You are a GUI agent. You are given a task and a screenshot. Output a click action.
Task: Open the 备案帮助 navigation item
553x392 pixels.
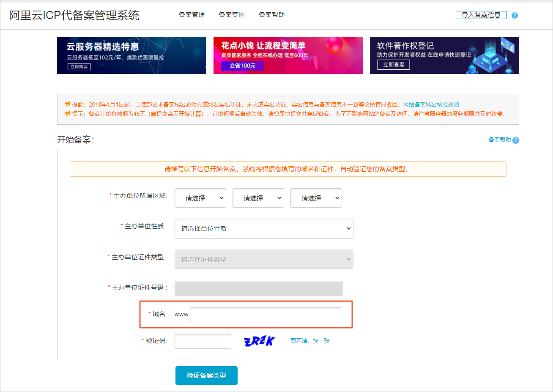(x=271, y=14)
